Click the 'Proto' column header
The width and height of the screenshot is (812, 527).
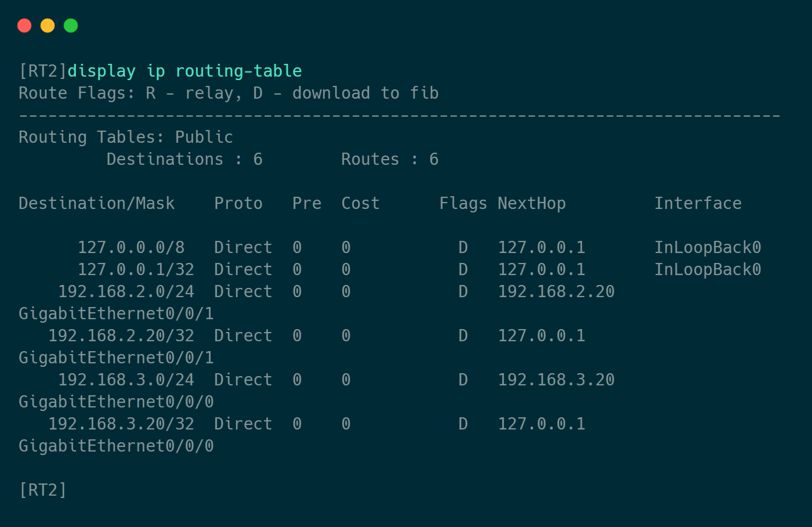(x=238, y=203)
